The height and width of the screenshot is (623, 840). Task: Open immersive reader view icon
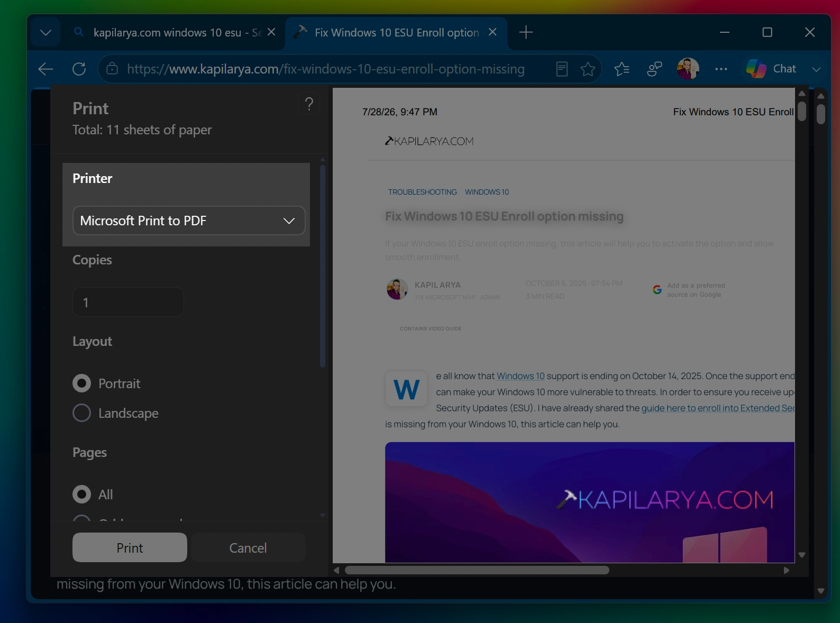(562, 69)
